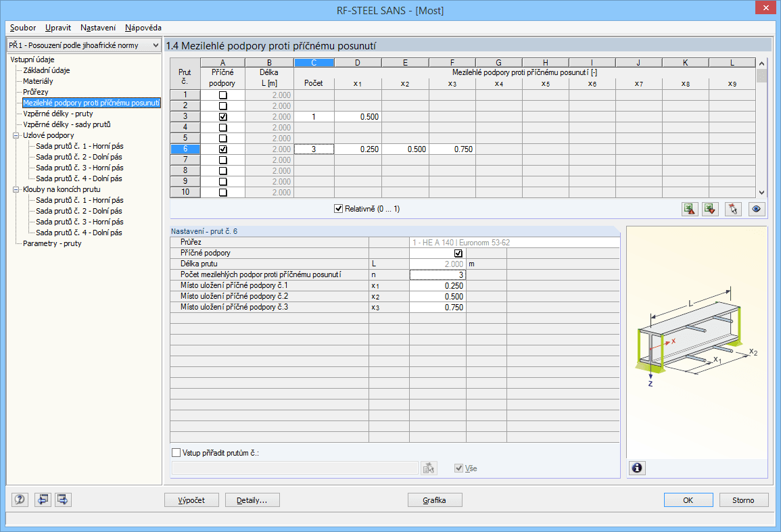
Task: Toggle Příčné podpory checkbox in the settings panel
Action: click(458, 253)
